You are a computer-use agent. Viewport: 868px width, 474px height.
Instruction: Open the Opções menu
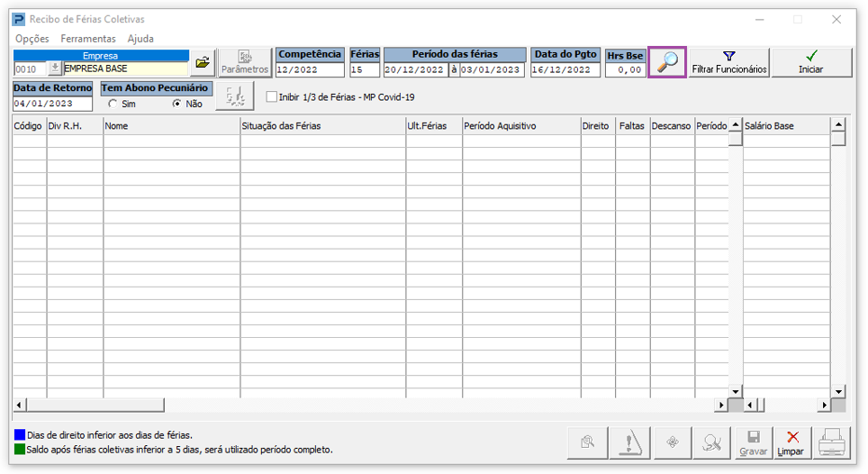32,39
